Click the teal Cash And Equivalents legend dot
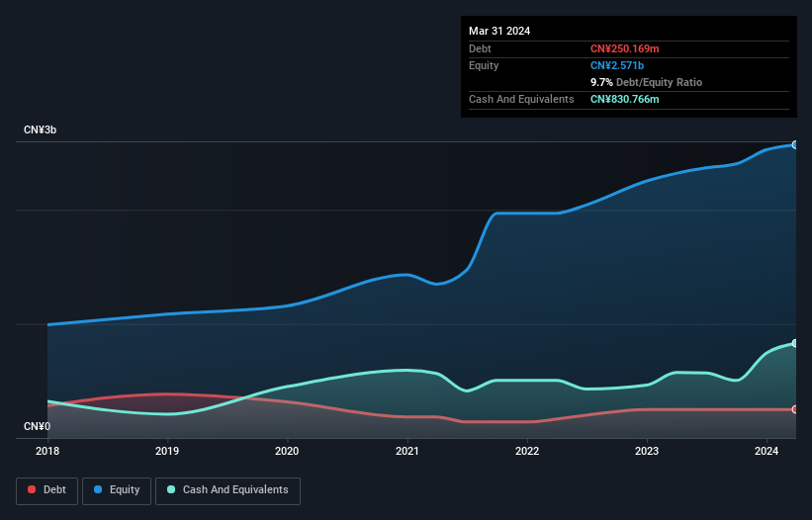 point(171,489)
